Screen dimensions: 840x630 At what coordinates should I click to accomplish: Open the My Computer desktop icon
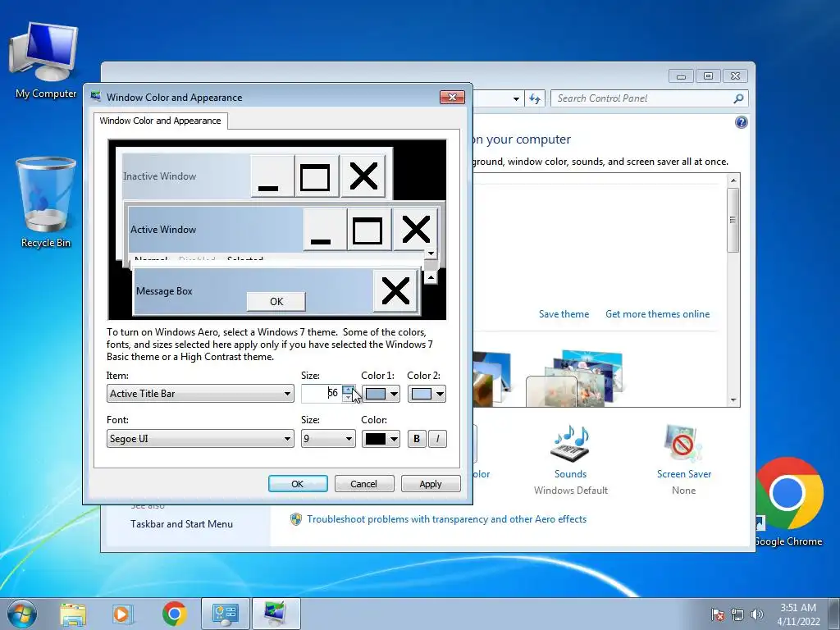pyautogui.click(x=45, y=60)
